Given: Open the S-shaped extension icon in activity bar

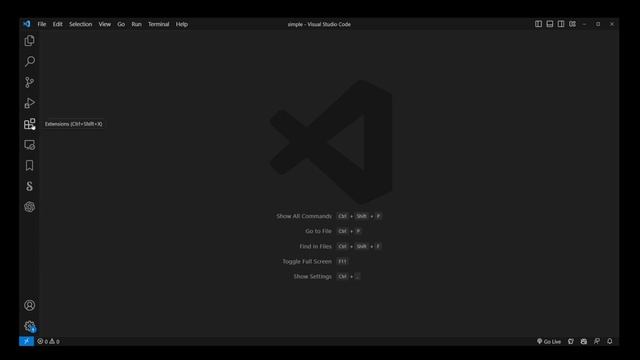Looking at the screenshot, I should [x=29, y=186].
